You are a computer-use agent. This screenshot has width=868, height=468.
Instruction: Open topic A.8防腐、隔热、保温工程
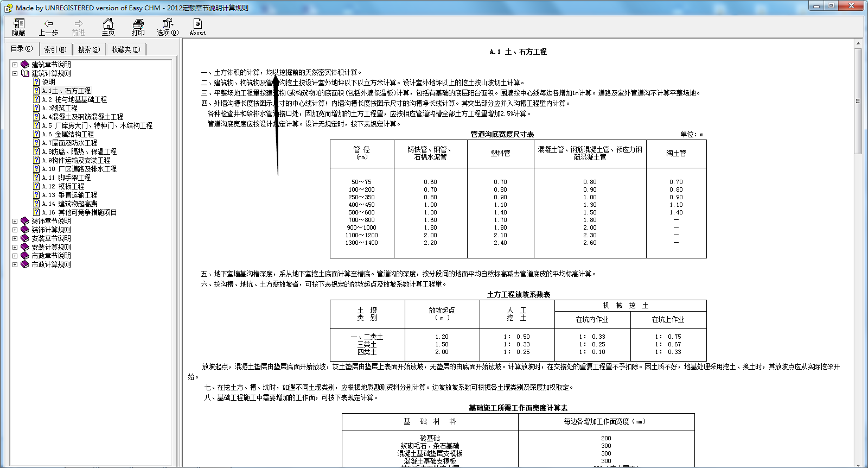pos(79,151)
